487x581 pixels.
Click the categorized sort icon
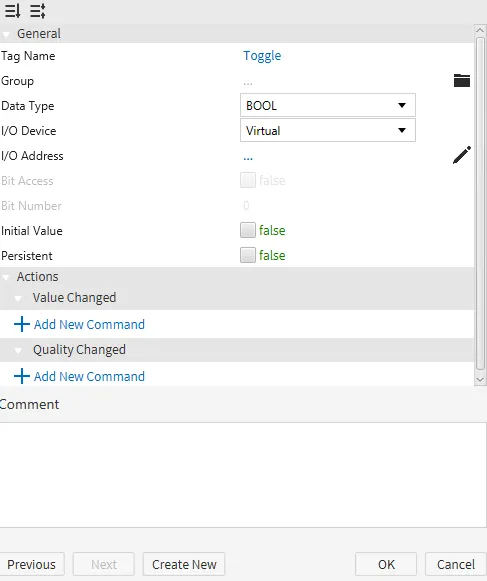(x=37, y=11)
